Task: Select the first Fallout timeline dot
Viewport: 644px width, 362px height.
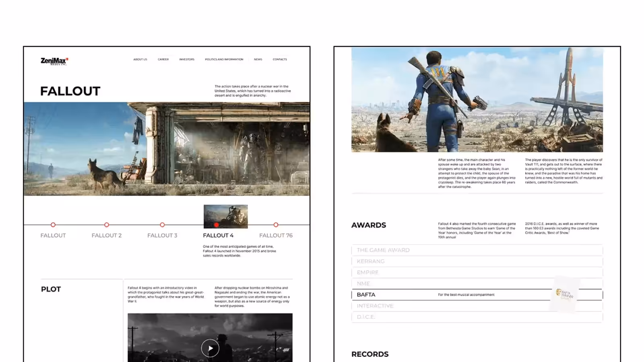Action: [x=53, y=225]
